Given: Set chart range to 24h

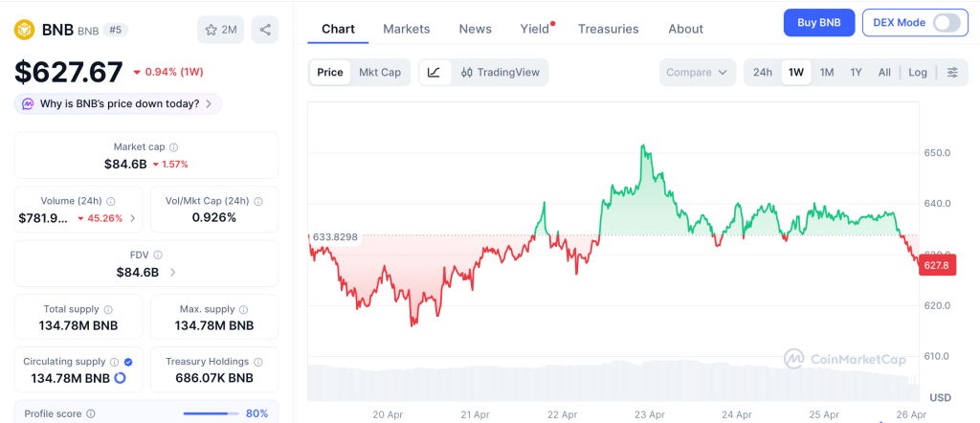Looking at the screenshot, I should (x=763, y=73).
